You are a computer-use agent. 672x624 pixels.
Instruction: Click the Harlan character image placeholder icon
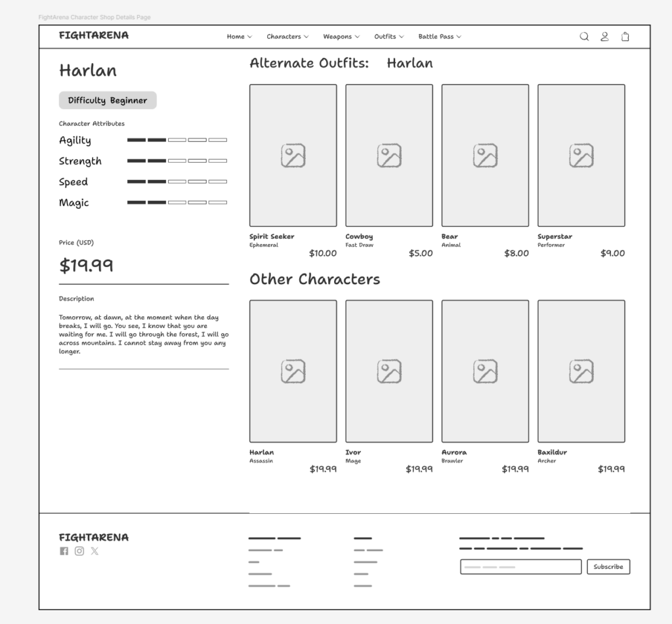(x=293, y=370)
